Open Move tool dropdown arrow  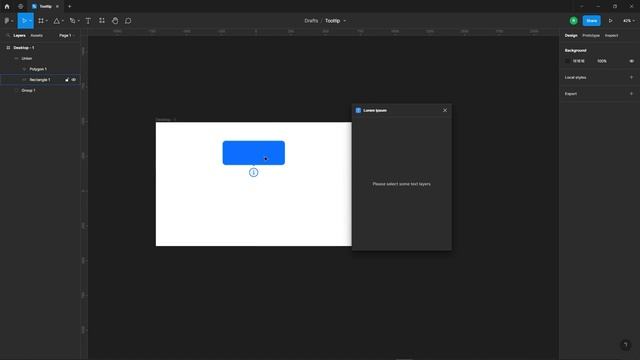point(30,21)
